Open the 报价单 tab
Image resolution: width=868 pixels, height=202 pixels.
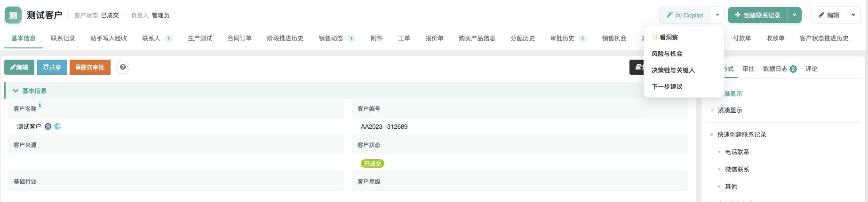pos(434,38)
